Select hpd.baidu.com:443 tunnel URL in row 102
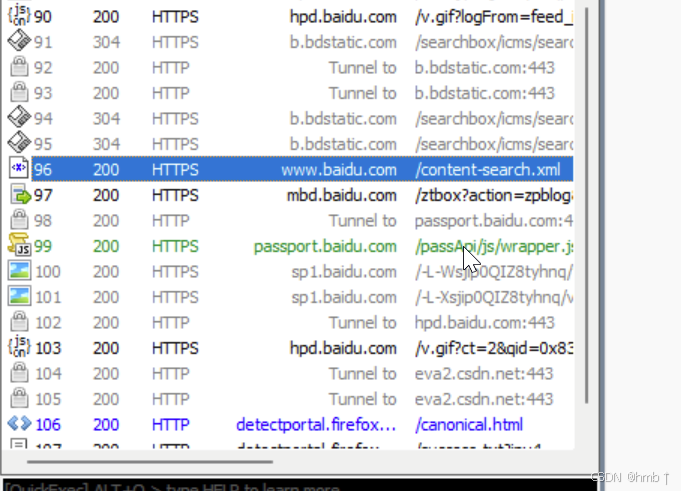681x491 pixels. (x=485, y=323)
